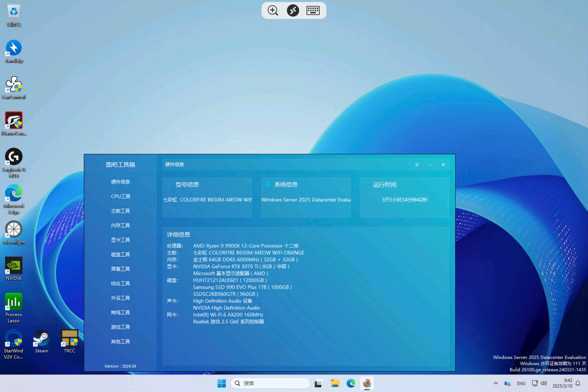Image resolution: width=588 pixels, height=392 pixels.
Task: Open the 烤鸡工具 category
Action: tap(121, 313)
